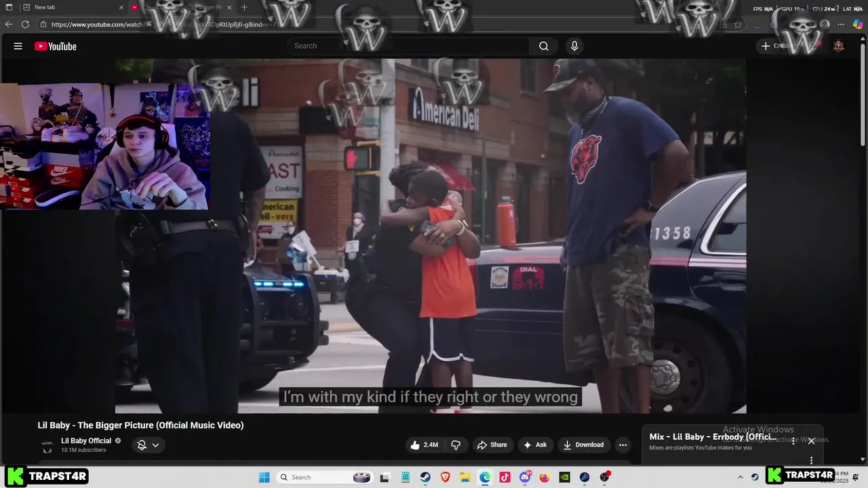This screenshot has width=868, height=488.
Task: Open the YouTube account avatar menu
Action: pos(839,46)
